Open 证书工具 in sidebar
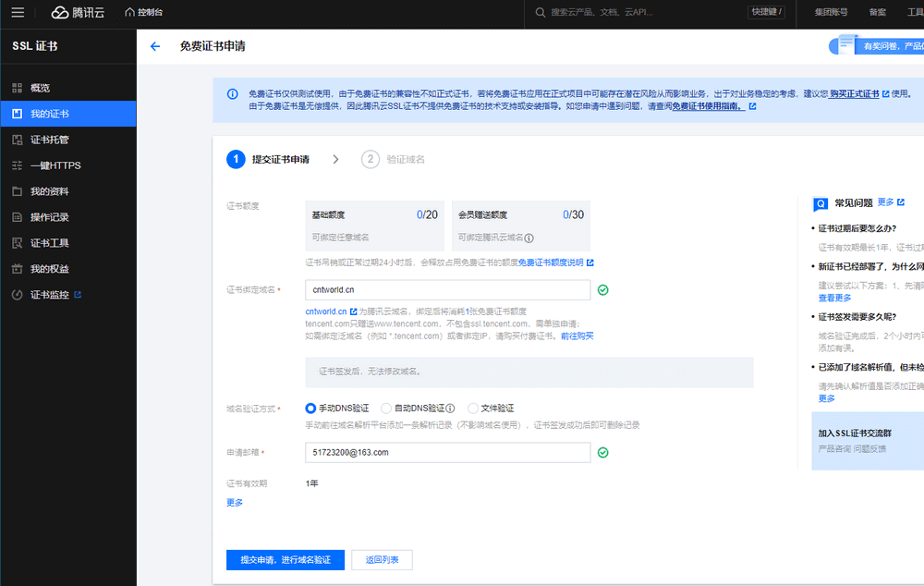The image size is (924, 586). point(49,243)
